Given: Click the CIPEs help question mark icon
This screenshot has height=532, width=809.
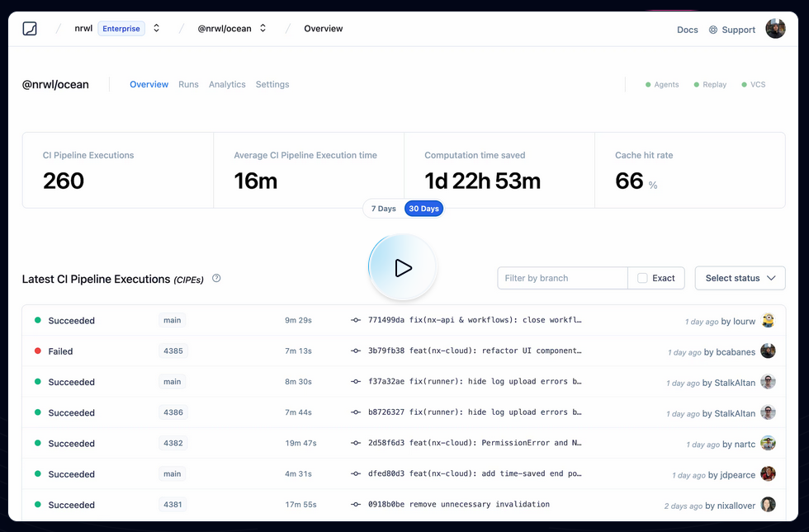Looking at the screenshot, I should coord(216,279).
